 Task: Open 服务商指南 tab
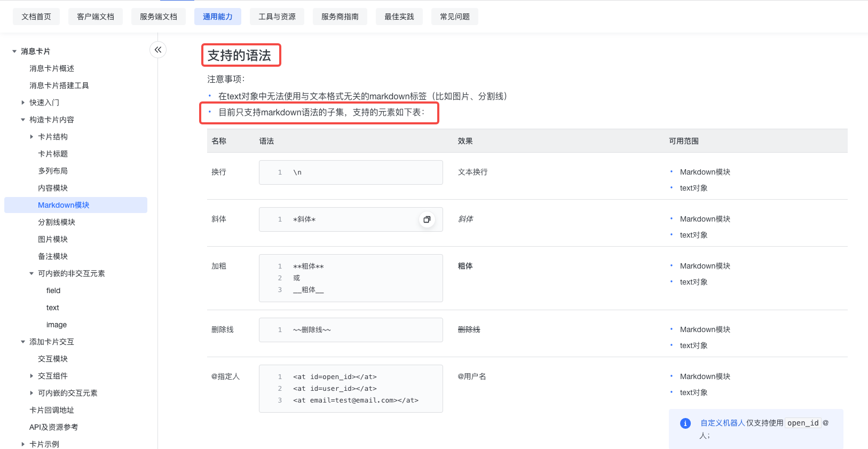point(340,17)
